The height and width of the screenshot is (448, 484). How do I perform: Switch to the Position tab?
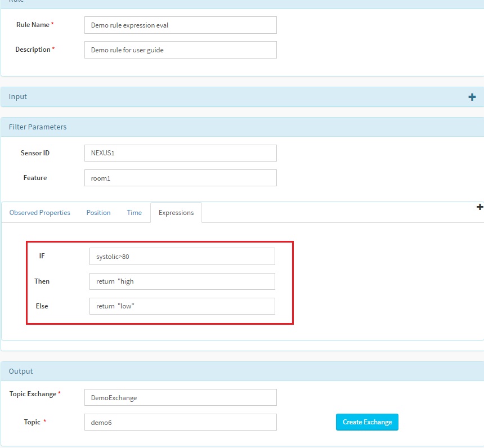pos(98,213)
